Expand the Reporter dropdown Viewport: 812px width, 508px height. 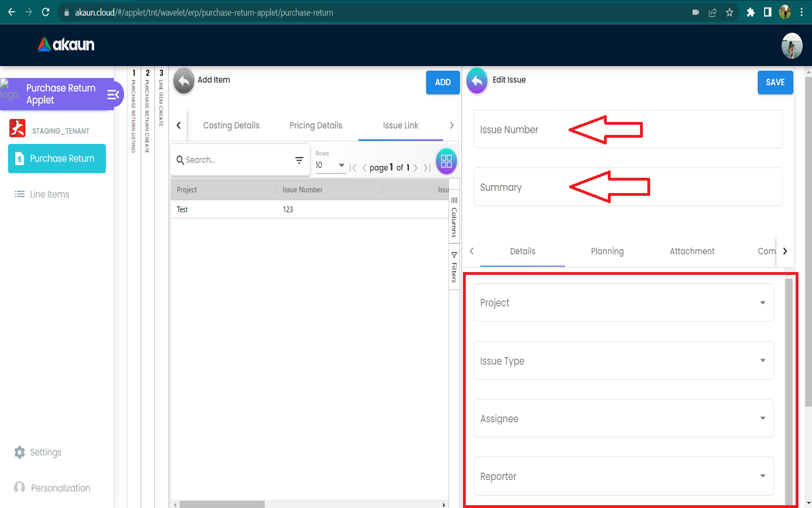pos(624,476)
